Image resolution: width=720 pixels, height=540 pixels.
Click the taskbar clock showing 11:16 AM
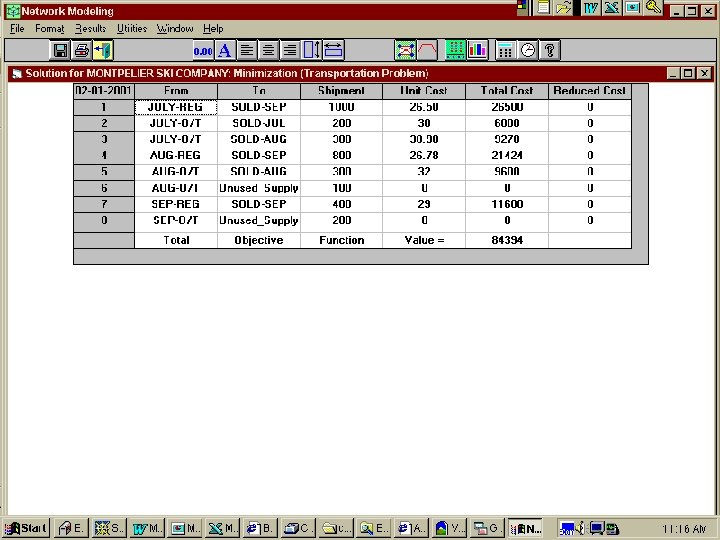(x=683, y=529)
